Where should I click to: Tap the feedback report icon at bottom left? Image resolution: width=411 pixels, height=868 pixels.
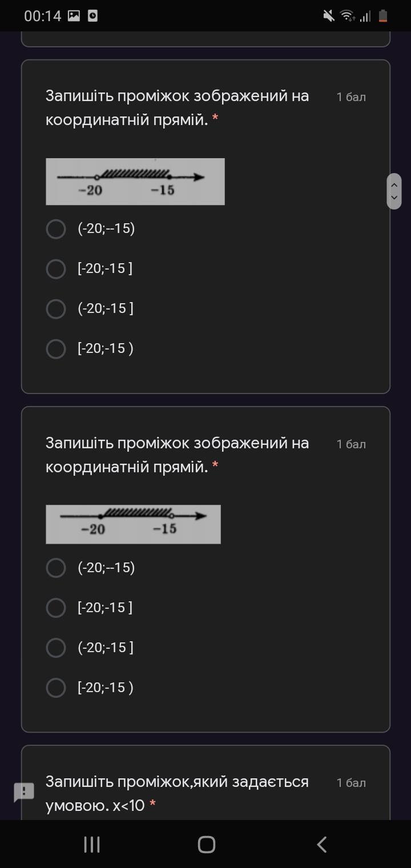pyautogui.click(x=24, y=792)
